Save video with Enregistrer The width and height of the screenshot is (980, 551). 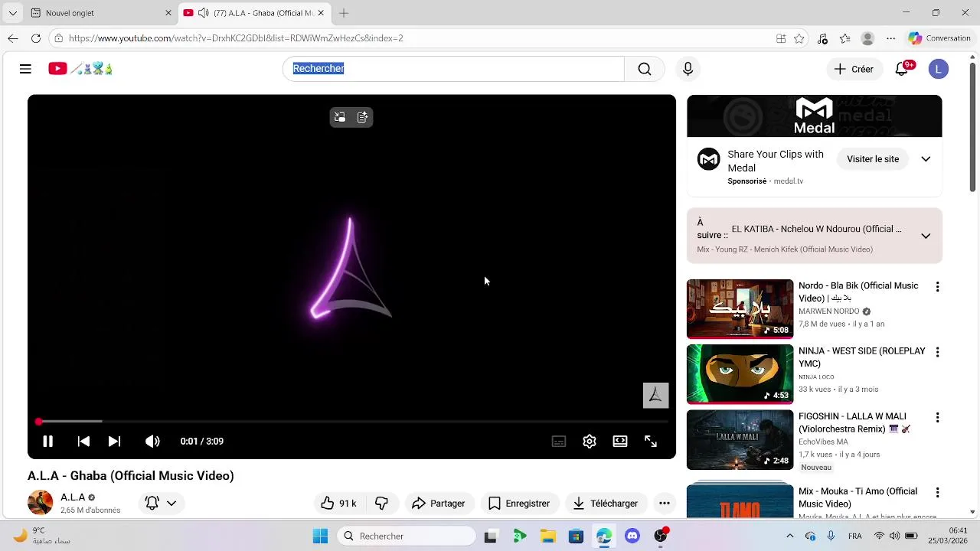pyautogui.click(x=519, y=504)
